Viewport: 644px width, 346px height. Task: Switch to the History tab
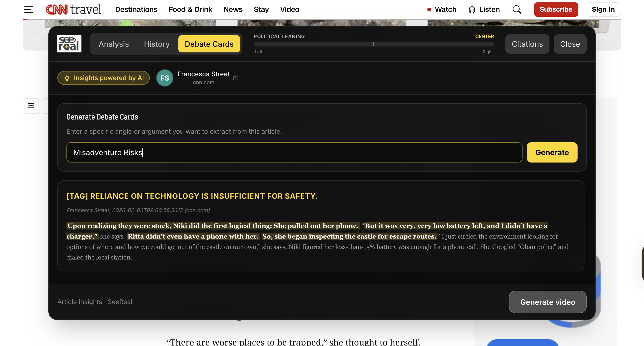[x=157, y=44]
